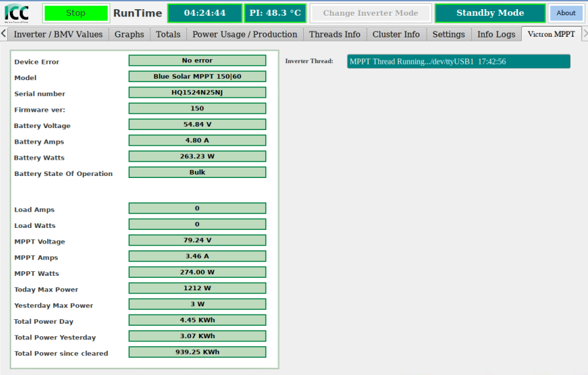Click the Standby Mode indicator
588x375 pixels.
(490, 13)
